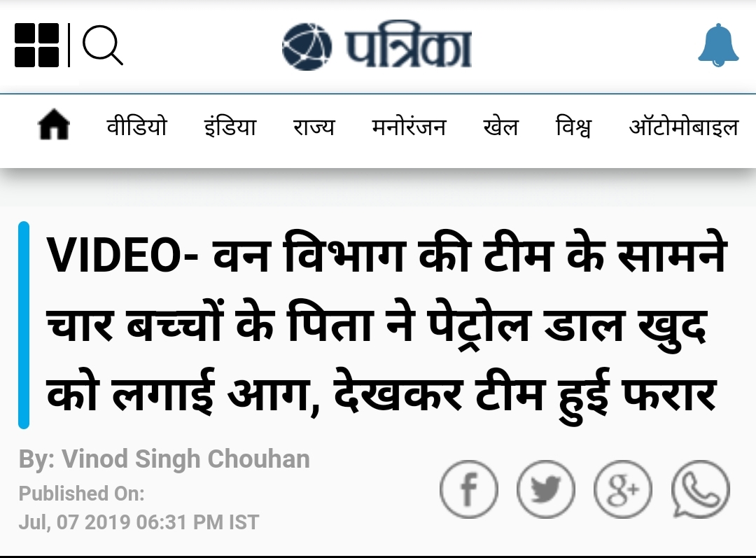756x558 pixels.
Task: Click the VIDEO article headline
Action: (x=386, y=326)
